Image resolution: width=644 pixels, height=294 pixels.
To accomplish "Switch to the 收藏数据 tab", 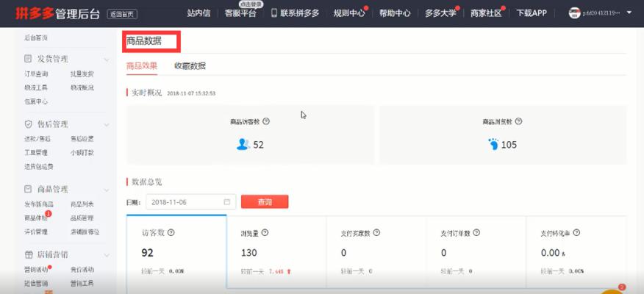I will [x=190, y=65].
